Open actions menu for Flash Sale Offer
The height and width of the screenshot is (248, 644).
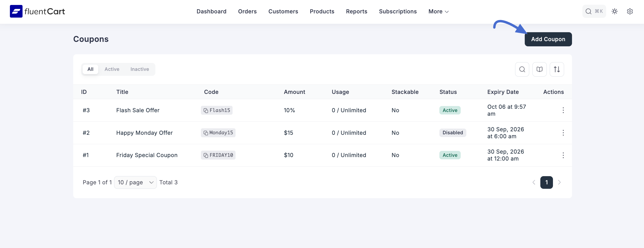pos(563,110)
